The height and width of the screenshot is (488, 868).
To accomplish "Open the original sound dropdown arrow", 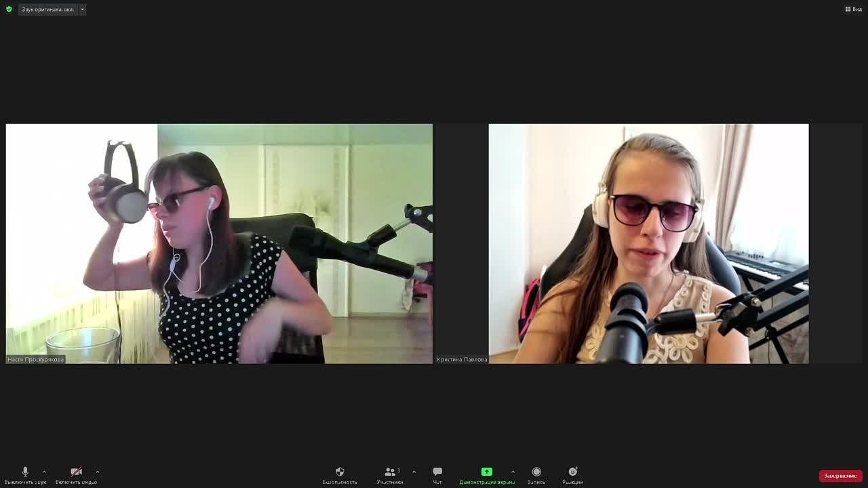I will point(82,9).
